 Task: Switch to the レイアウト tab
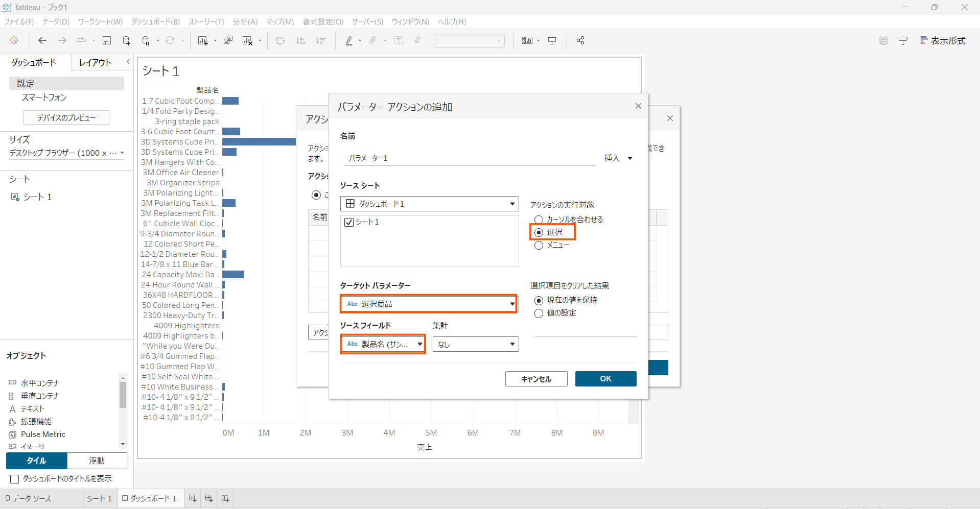coord(95,62)
